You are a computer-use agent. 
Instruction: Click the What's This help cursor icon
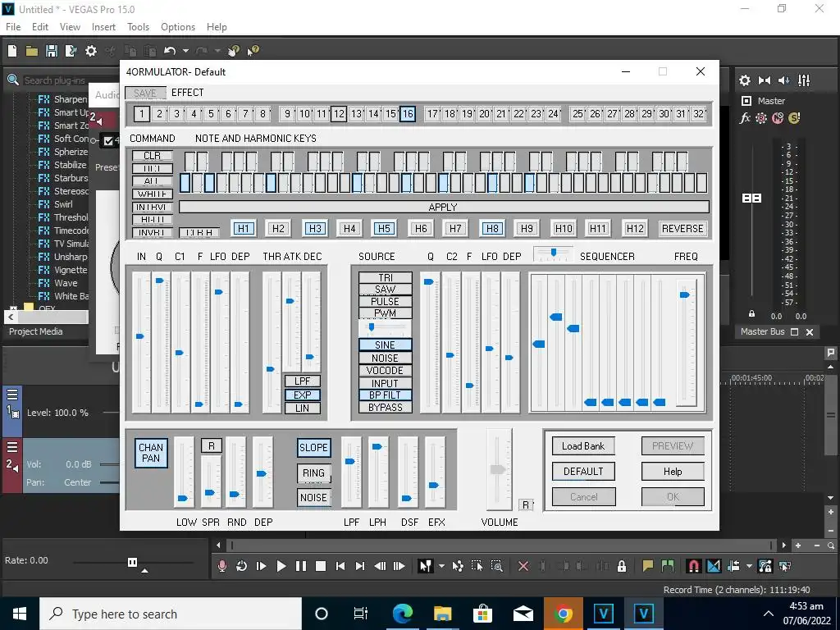point(253,51)
